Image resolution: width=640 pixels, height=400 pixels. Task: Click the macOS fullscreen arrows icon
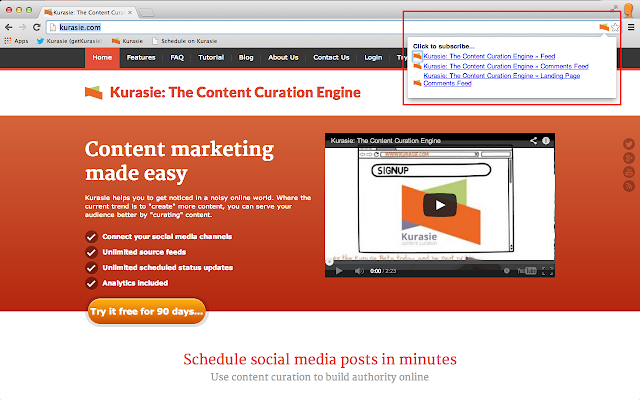[614, 8]
